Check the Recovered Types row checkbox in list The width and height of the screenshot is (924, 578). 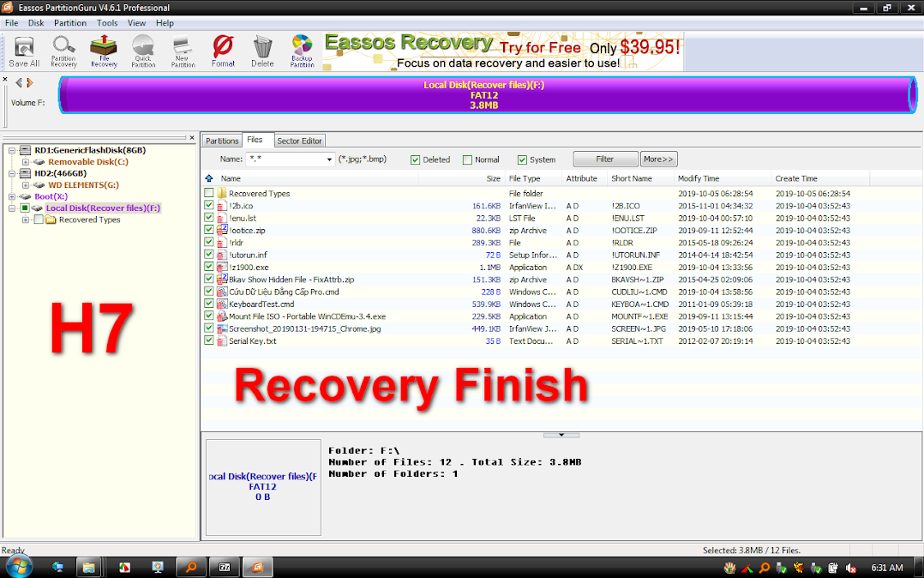(208, 193)
